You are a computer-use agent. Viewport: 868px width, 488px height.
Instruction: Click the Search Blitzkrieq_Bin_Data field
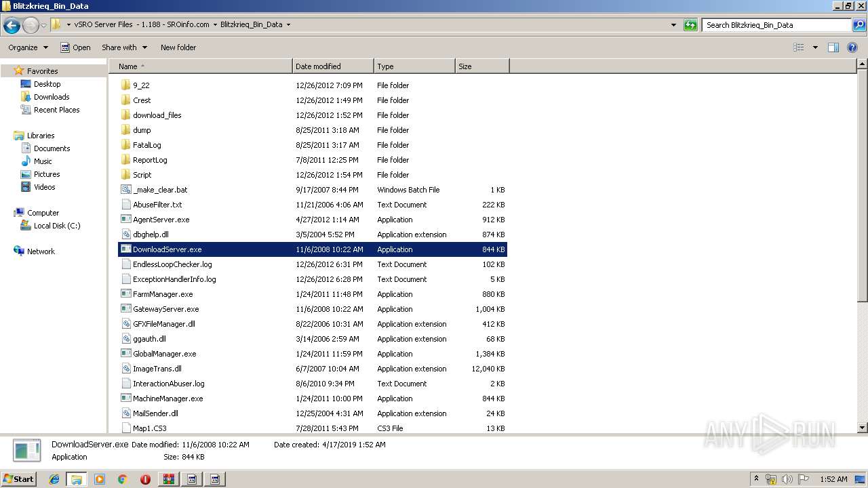(776, 25)
